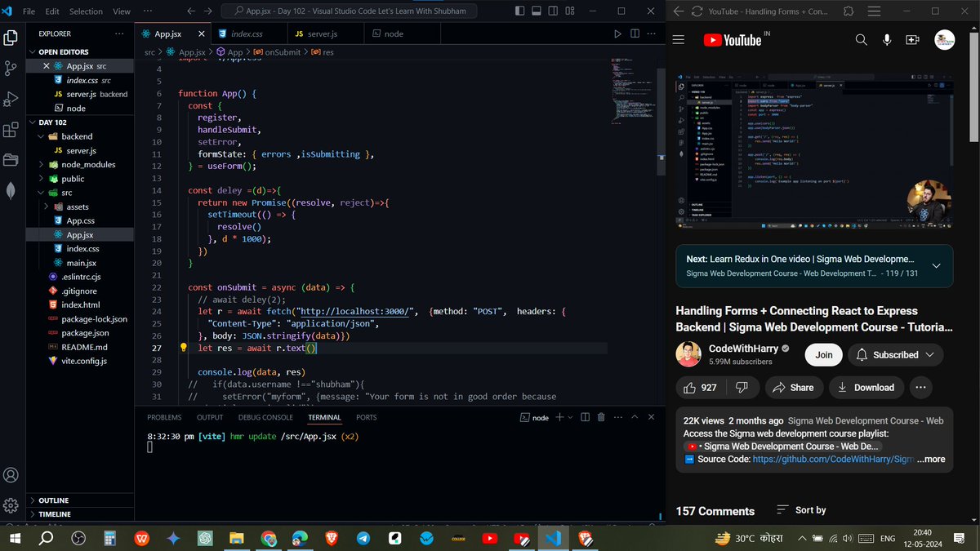
Task: Open Accounts icon in VS Code activity bar
Action: tap(11, 475)
